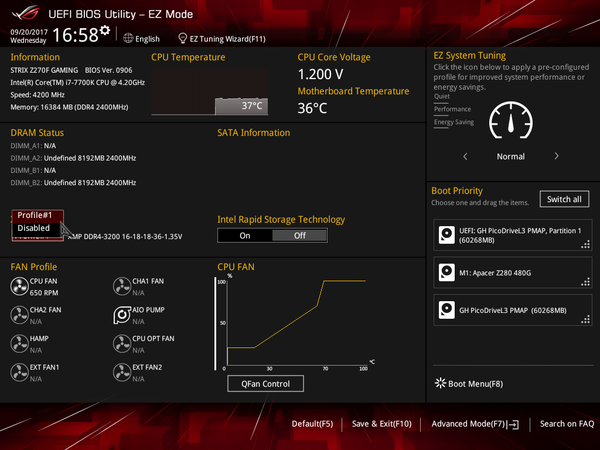This screenshot has width=600, height=450.
Task: Click the Boot Menu snowflake icon
Action: [x=440, y=383]
